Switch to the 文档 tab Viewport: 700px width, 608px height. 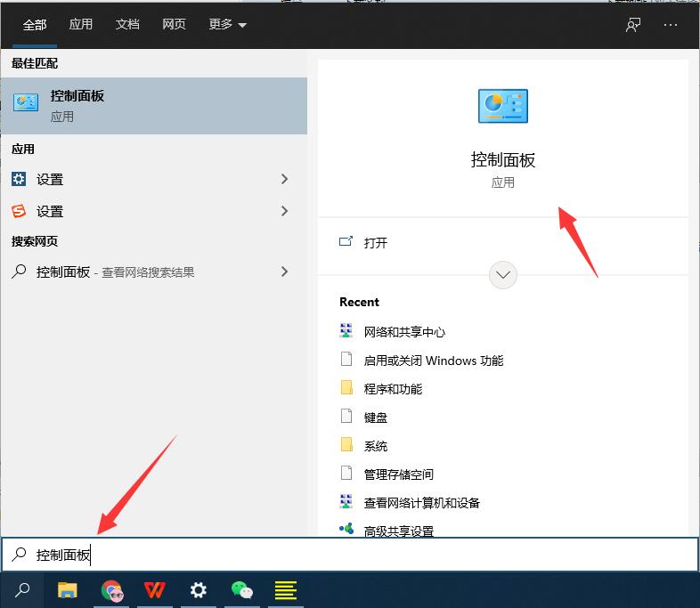127,25
